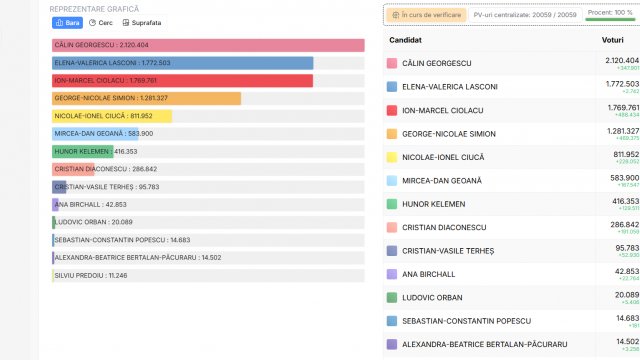Click the area icon next to Suprafata

coord(126,23)
